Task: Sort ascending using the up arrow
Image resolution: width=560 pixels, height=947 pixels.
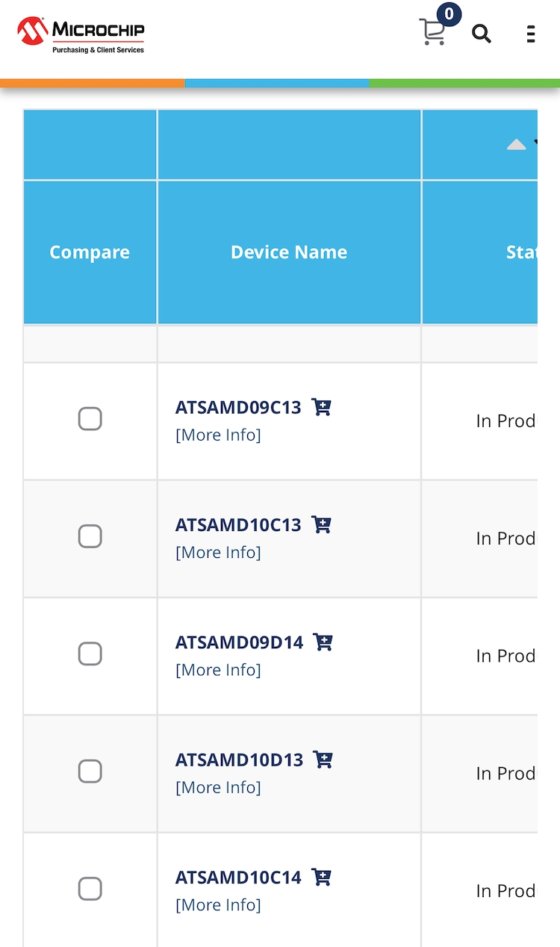Action: coord(517,145)
